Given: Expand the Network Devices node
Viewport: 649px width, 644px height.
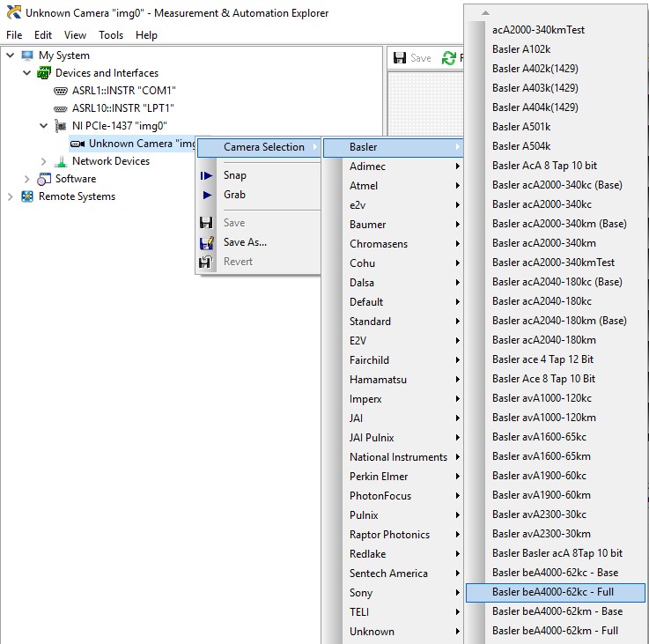Looking at the screenshot, I should (43, 161).
